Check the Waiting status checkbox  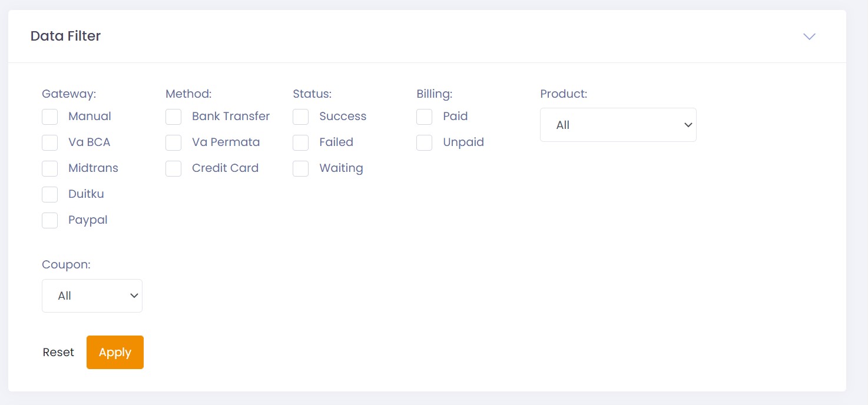pyautogui.click(x=301, y=168)
